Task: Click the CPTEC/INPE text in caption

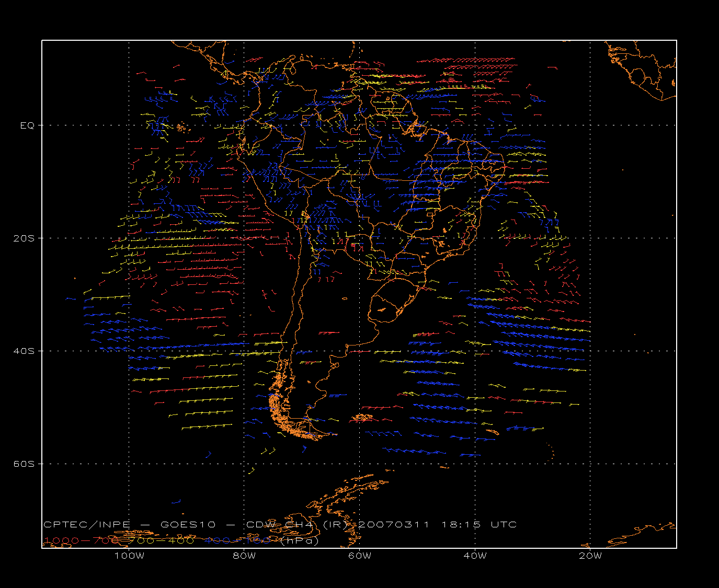Action: [88, 524]
